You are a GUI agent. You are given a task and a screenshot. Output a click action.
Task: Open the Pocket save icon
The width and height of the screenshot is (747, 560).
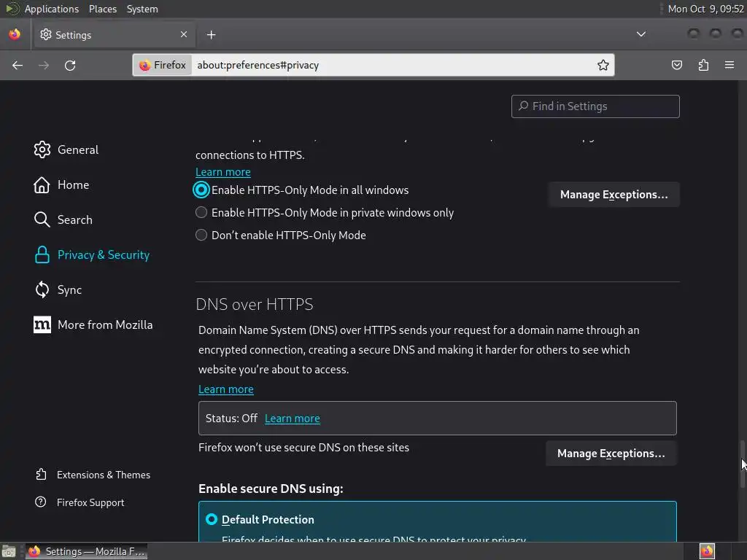(677, 65)
